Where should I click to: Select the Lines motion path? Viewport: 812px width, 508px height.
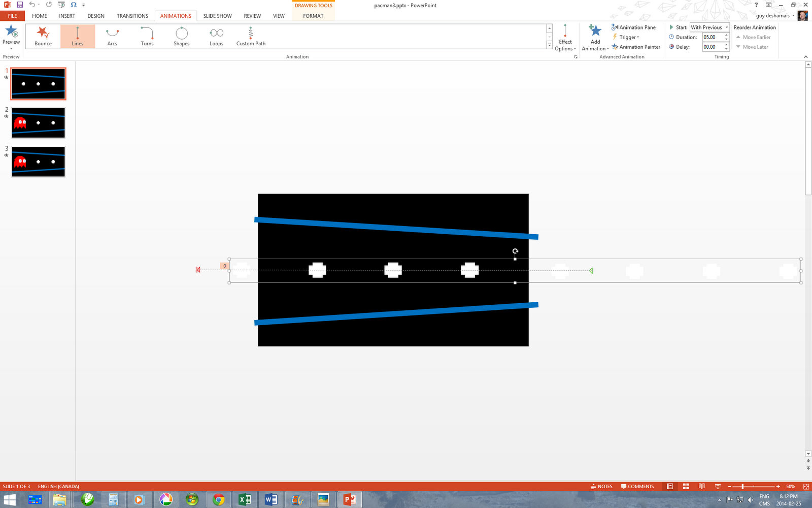coord(78,36)
